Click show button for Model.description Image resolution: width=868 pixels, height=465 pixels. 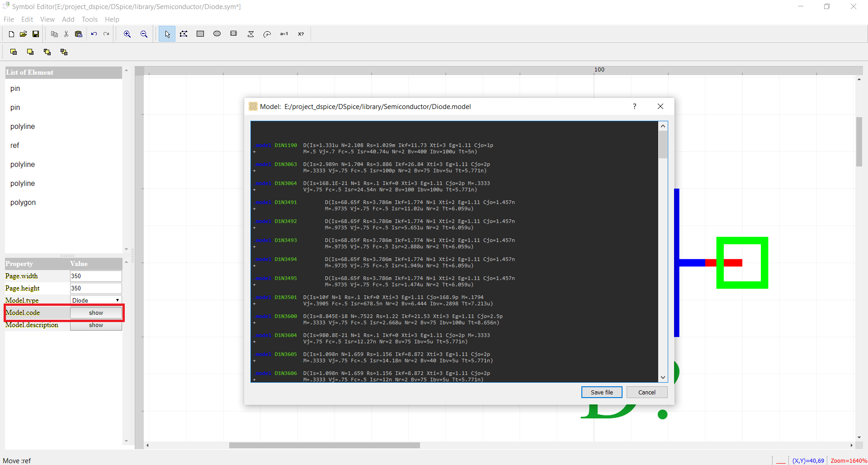click(96, 325)
